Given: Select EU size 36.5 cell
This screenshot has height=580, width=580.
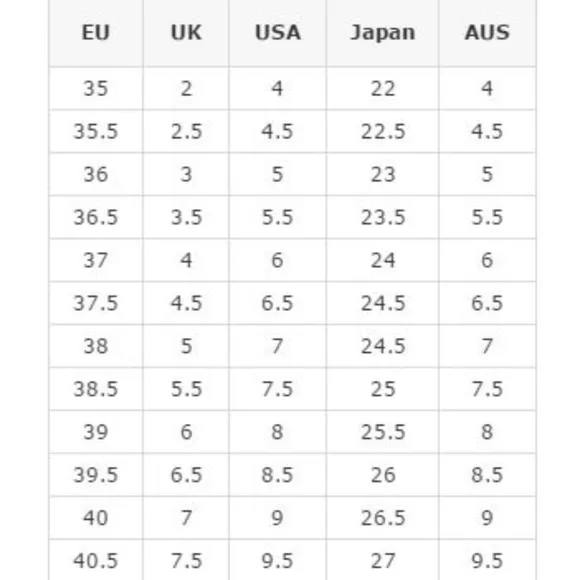Looking at the screenshot, I should point(96,217).
